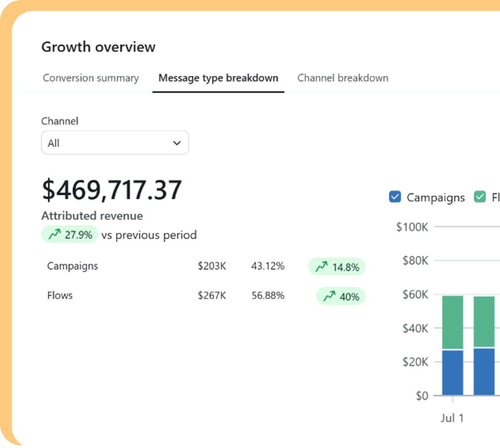
Task: Toggle the green Flows legend checkbox
Action: (480, 197)
